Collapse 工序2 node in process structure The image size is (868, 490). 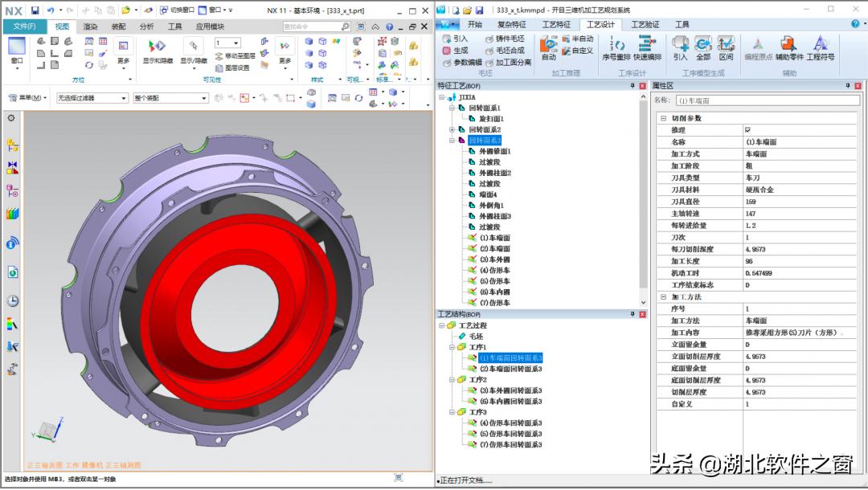coord(452,380)
